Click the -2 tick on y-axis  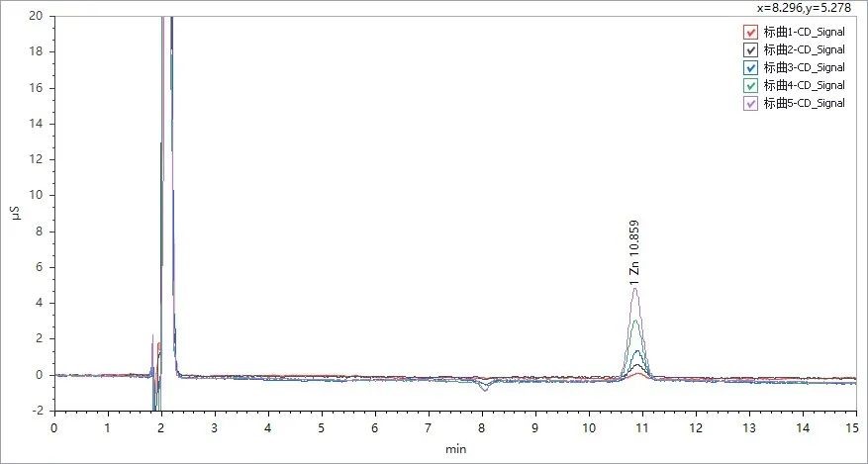point(37,411)
